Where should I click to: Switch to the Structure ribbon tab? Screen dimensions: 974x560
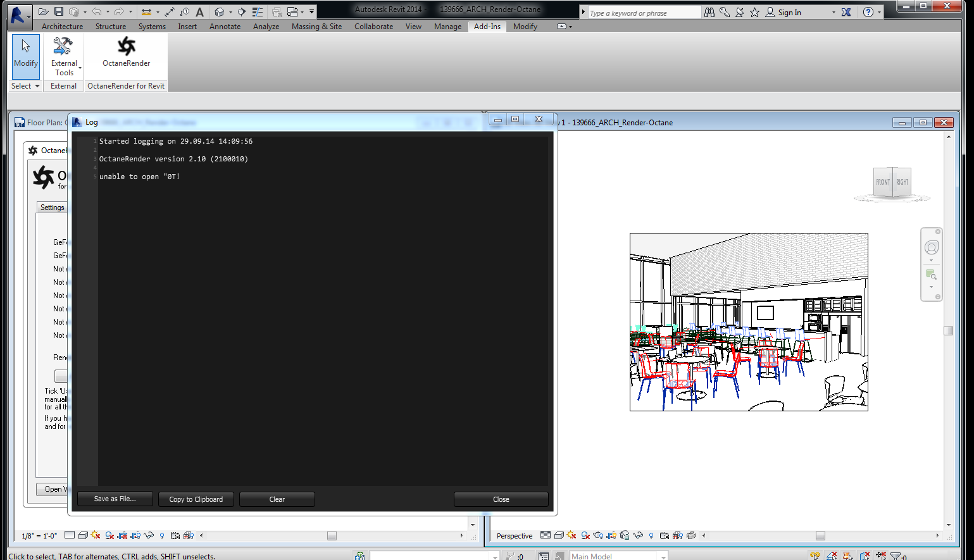point(111,27)
